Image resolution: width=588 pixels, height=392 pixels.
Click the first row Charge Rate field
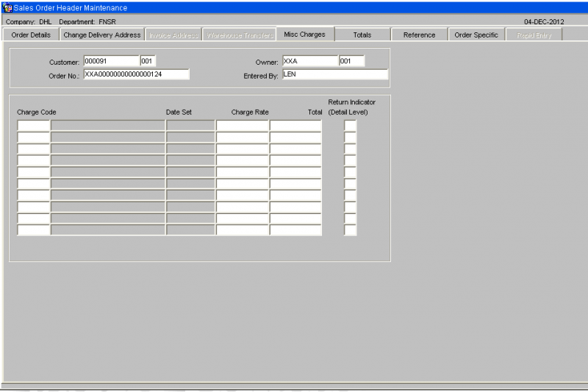tap(243, 125)
